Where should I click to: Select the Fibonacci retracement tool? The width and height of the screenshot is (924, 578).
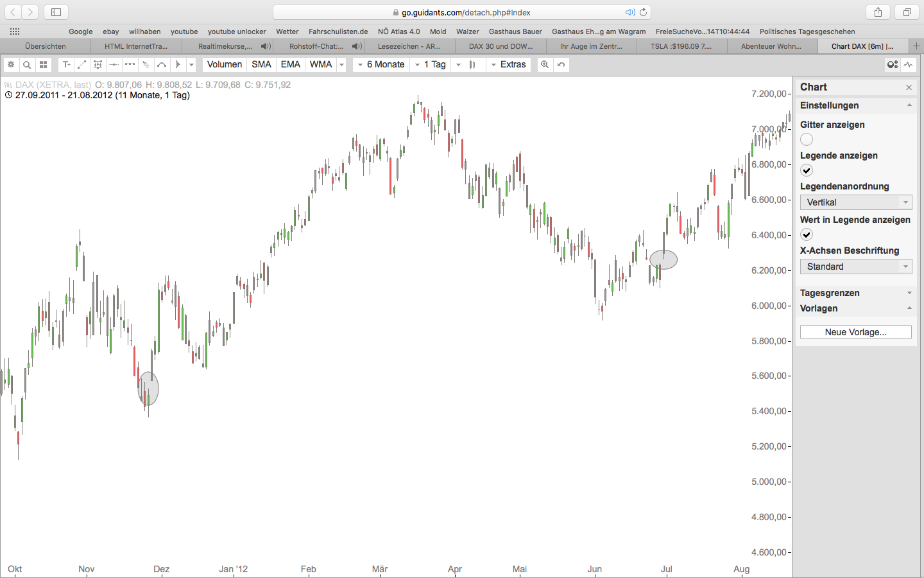(x=98, y=64)
